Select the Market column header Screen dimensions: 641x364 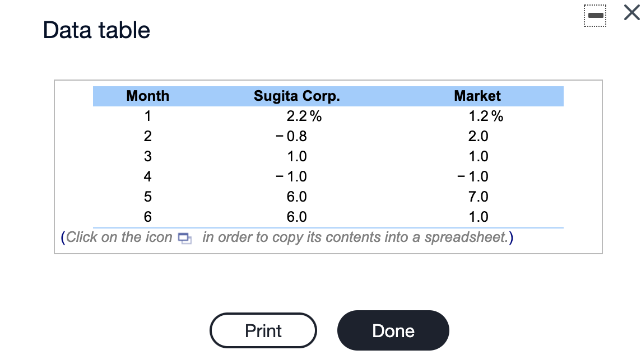coord(477,96)
